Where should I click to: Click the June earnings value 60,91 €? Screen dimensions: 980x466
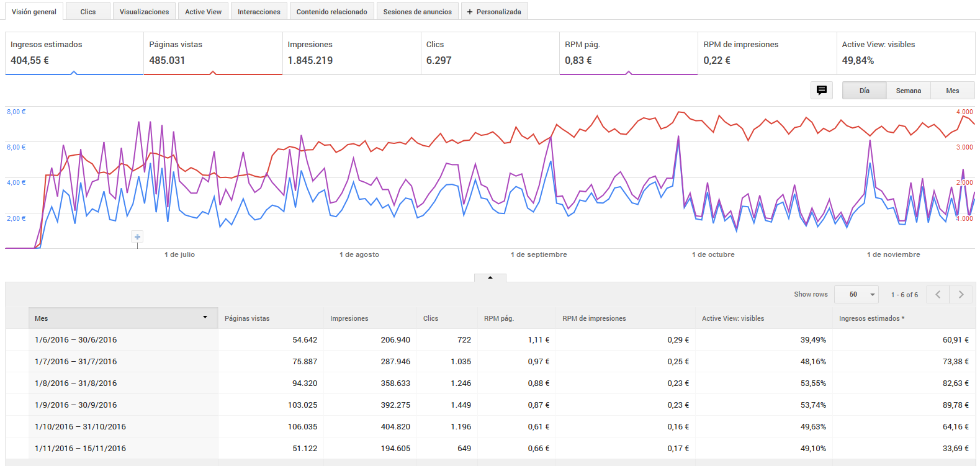pyautogui.click(x=955, y=339)
